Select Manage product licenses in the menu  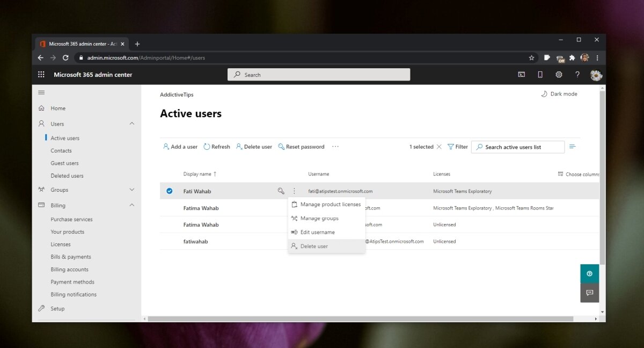[x=328, y=204]
